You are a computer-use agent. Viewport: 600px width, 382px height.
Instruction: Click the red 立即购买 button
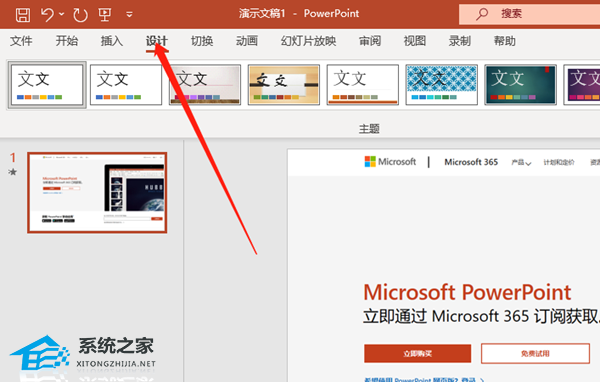pyautogui.click(x=417, y=353)
